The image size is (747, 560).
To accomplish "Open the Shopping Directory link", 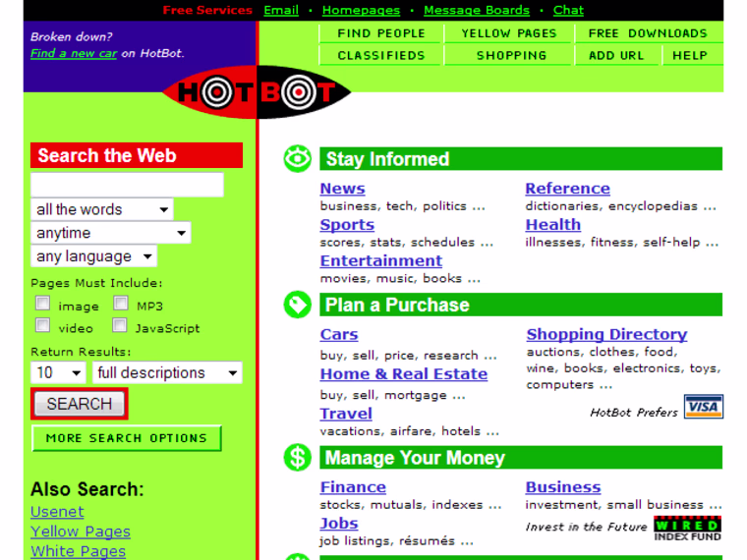I will pos(607,334).
